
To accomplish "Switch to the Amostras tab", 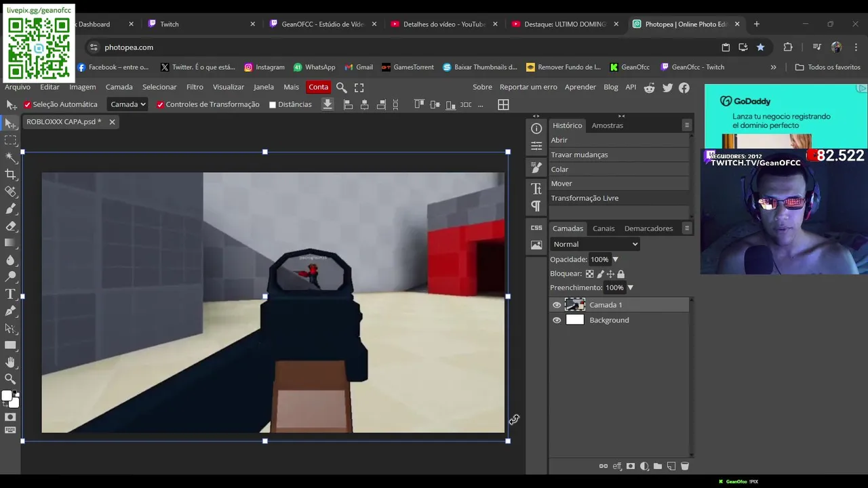I will 607,125.
